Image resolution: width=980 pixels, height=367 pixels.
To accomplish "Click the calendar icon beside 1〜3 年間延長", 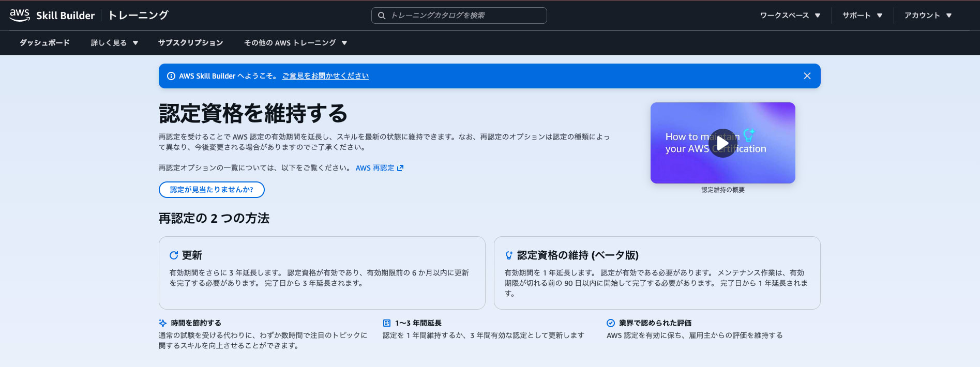I will [x=387, y=323].
